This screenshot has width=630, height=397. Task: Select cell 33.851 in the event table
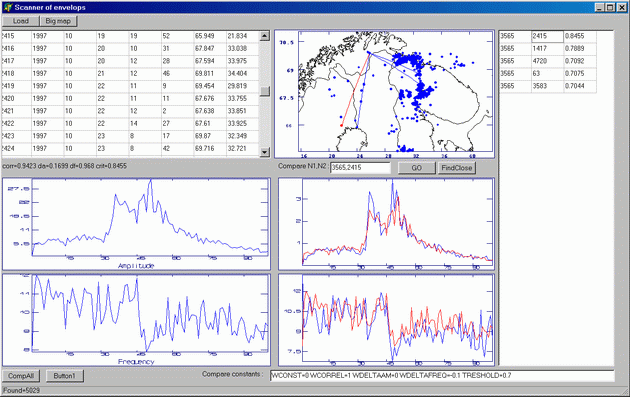point(242,111)
